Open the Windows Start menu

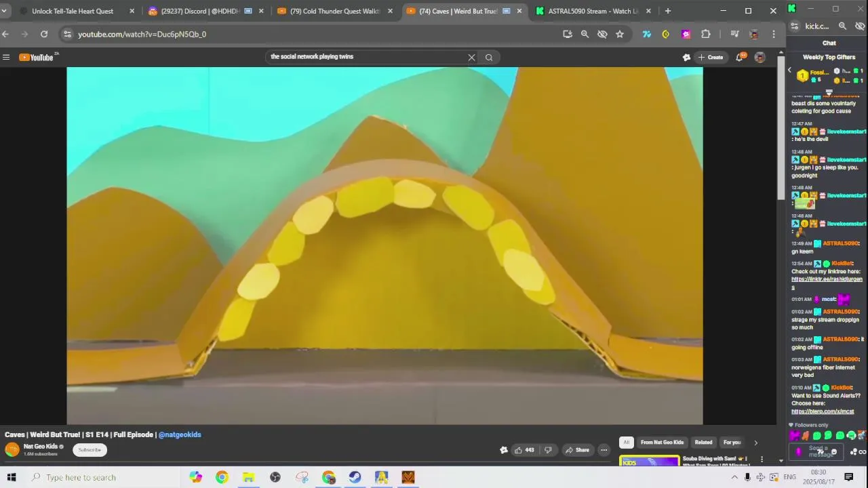coord(11,477)
